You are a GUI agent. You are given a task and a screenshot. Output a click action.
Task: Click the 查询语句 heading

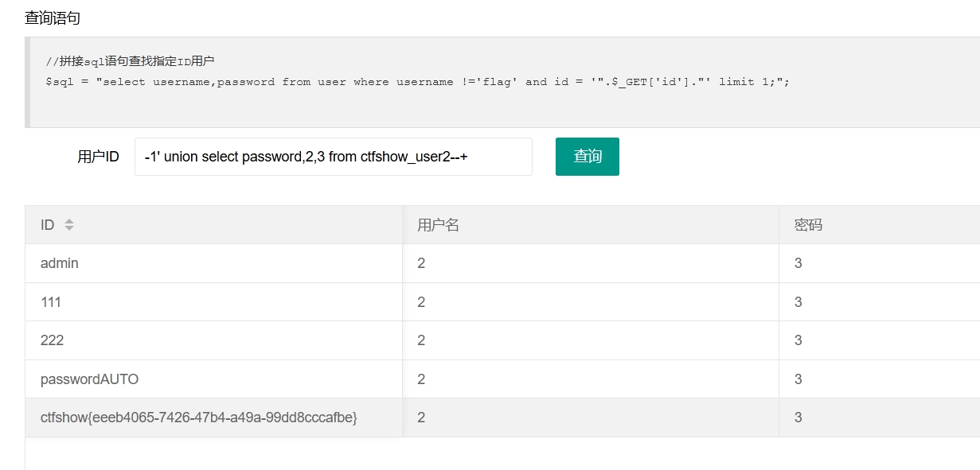click(x=53, y=18)
